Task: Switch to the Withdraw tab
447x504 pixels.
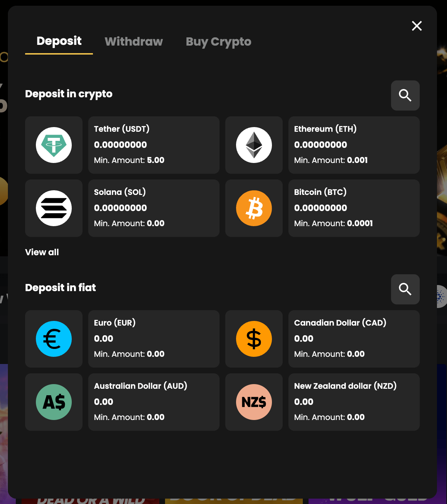Action: 133,42
